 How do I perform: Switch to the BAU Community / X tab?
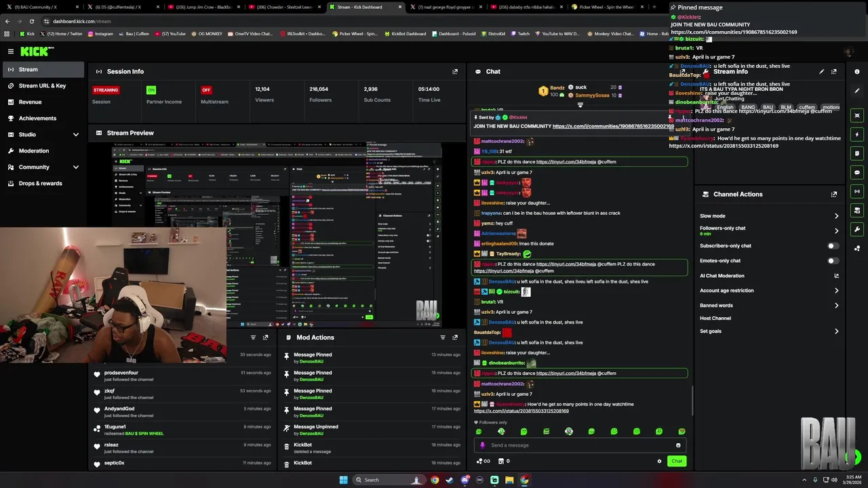[41, 7]
